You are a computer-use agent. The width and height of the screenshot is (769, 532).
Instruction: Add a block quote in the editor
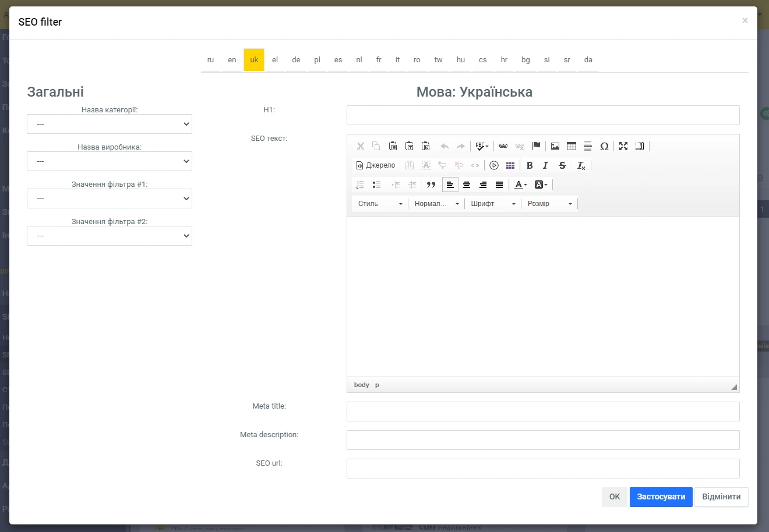[x=431, y=185]
